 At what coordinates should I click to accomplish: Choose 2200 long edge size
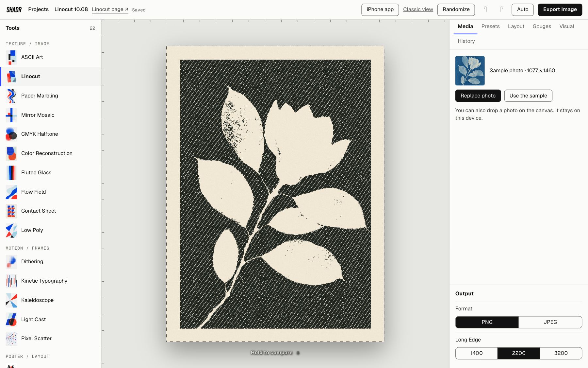pos(519,353)
